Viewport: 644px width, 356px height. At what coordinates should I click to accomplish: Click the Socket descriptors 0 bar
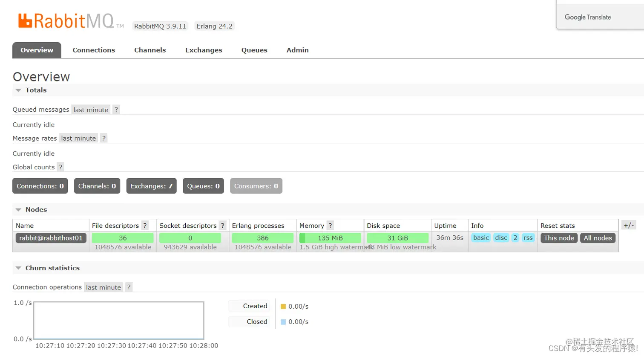(x=190, y=238)
